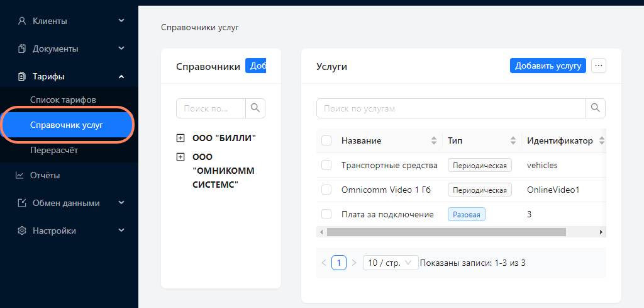Open the 10 / стр. page size dropdown
Viewport: 644px width, 308px height.
coord(391,263)
